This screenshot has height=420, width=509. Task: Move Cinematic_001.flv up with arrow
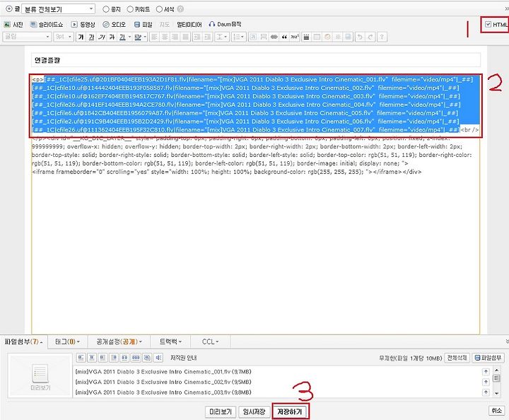[486, 372]
